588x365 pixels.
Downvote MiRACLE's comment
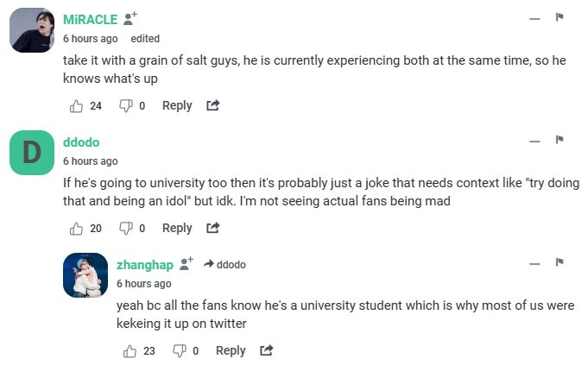click(125, 106)
